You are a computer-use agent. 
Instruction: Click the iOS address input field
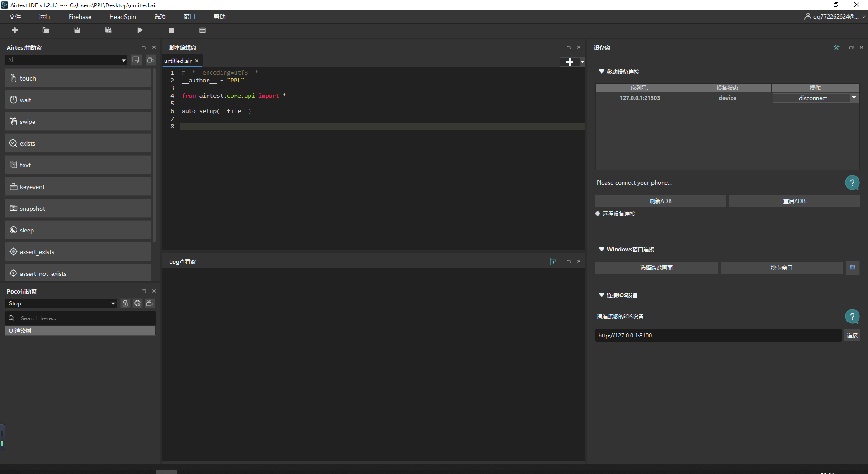coord(718,336)
